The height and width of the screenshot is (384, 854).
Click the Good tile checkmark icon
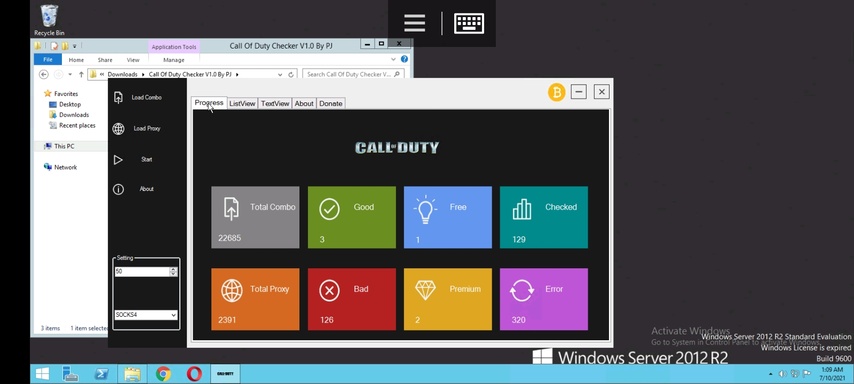(x=330, y=209)
